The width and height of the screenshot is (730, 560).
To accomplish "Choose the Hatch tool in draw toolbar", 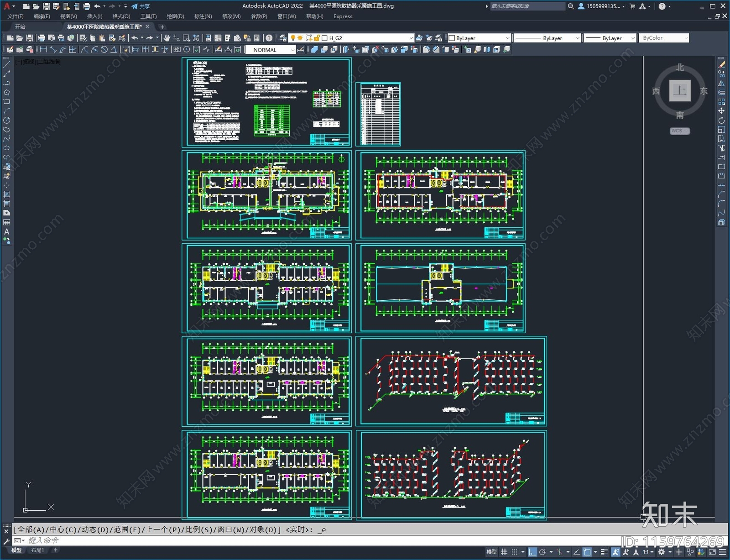I will pyautogui.click(x=6, y=194).
